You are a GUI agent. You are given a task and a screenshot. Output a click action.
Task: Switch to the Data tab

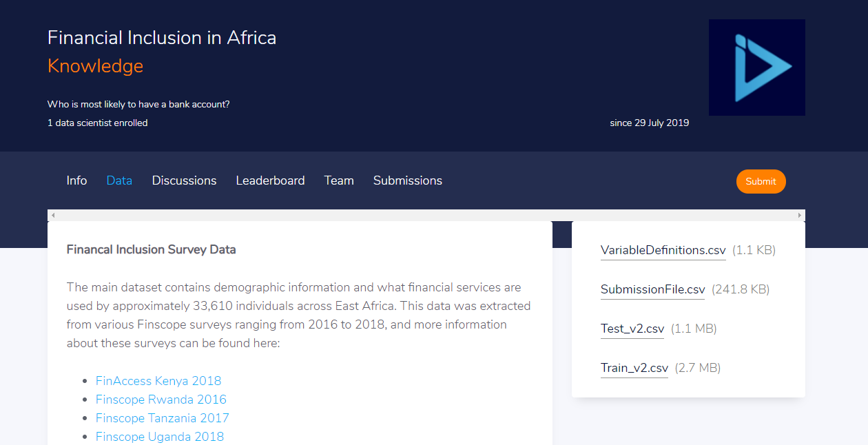[x=118, y=180]
